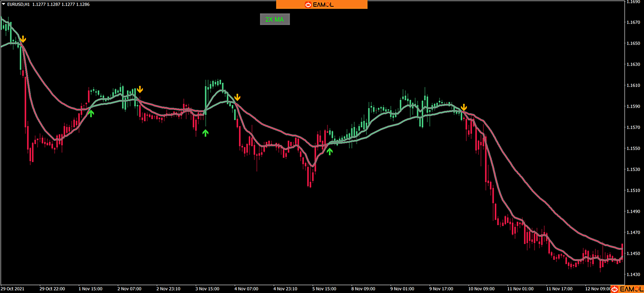644x293 pixels.
Task: Select the orange sell arrow near 29 Oct 2021
Action: click(x=23, y=39)
